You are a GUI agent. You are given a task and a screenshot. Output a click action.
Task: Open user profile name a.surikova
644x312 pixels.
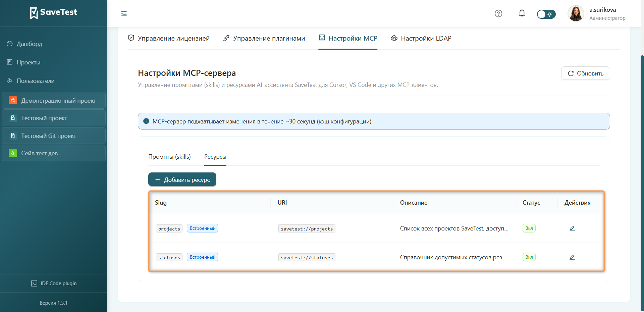coord(602,10)
